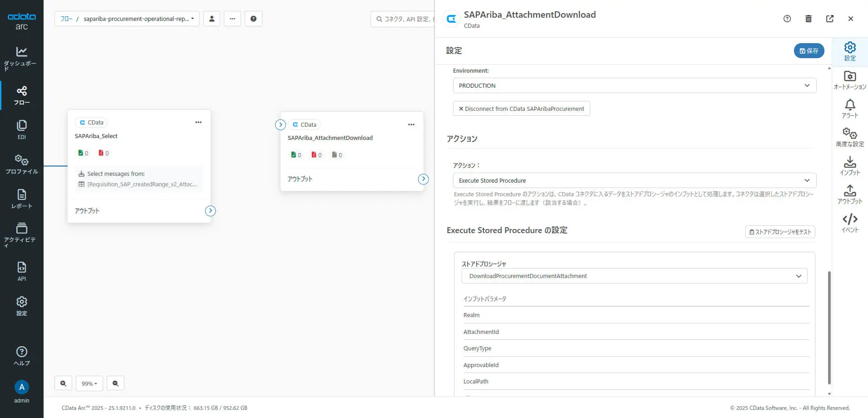868x418 pixels.
Task: Switch to the Automation tab
Action: (x=850, y=80)
